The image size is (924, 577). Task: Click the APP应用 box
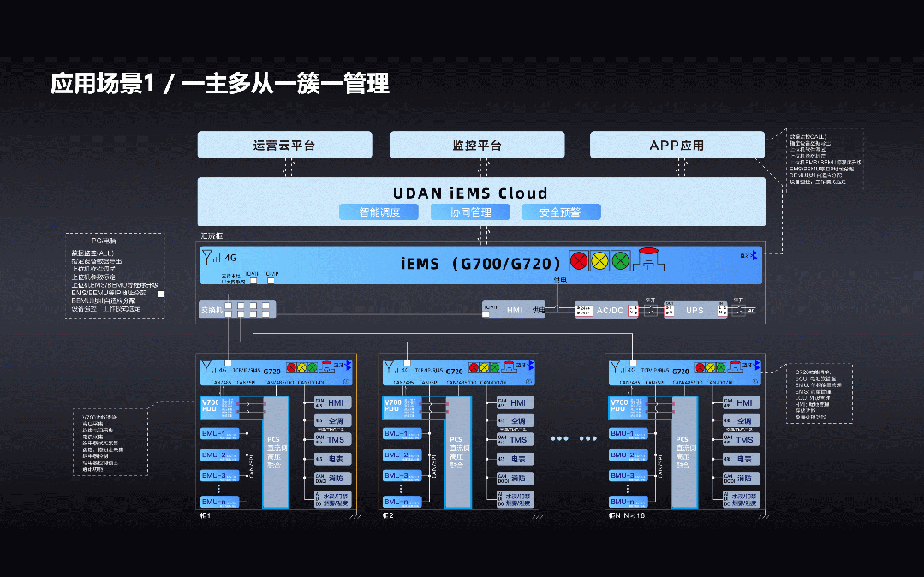click(677, 145)
